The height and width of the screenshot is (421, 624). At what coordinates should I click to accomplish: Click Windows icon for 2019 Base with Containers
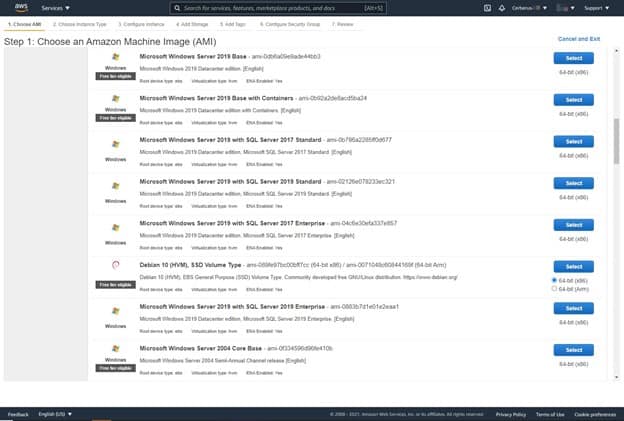115,99
